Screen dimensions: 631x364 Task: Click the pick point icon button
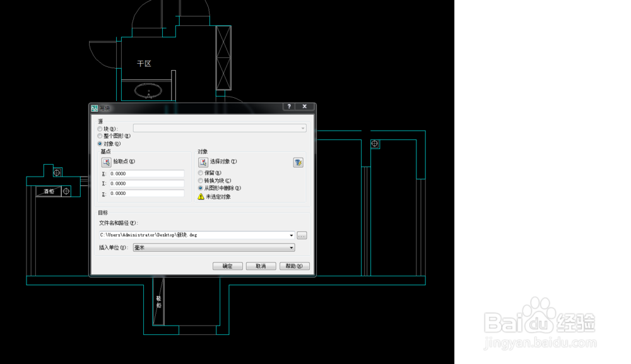tap(106, 162)
